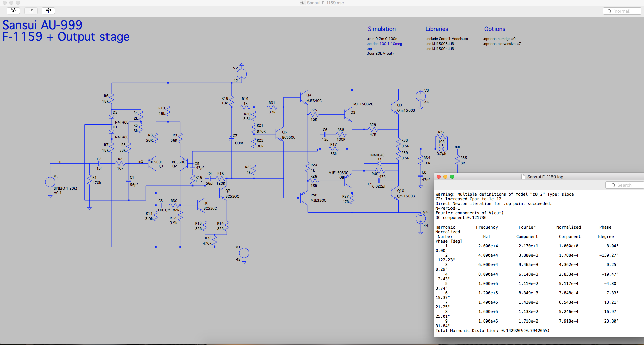644x345 pixels.
Task: Click "Total Harmonic Distortion" line in log
Action: (492, 331)
